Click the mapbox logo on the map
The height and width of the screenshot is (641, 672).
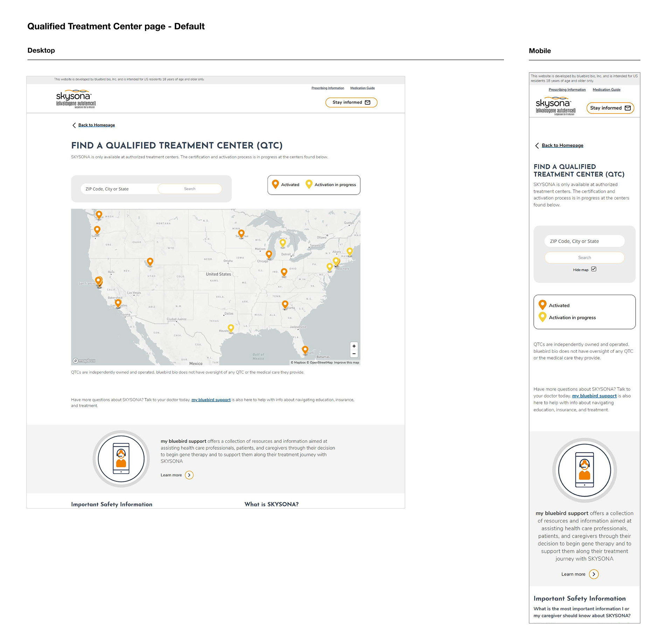84,361
